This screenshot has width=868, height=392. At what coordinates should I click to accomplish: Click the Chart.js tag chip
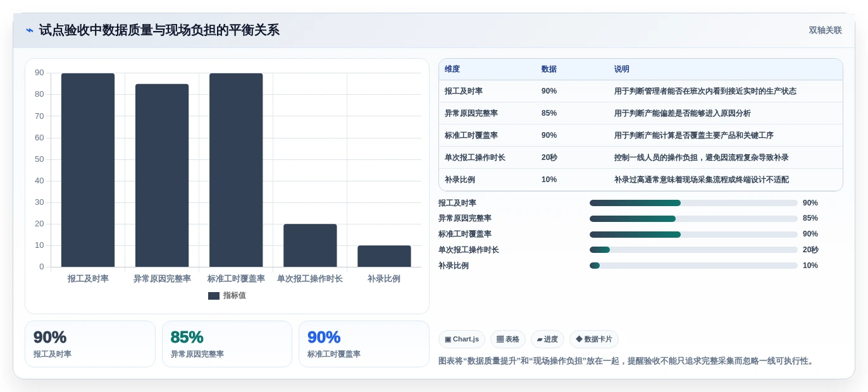pos(462,340)
